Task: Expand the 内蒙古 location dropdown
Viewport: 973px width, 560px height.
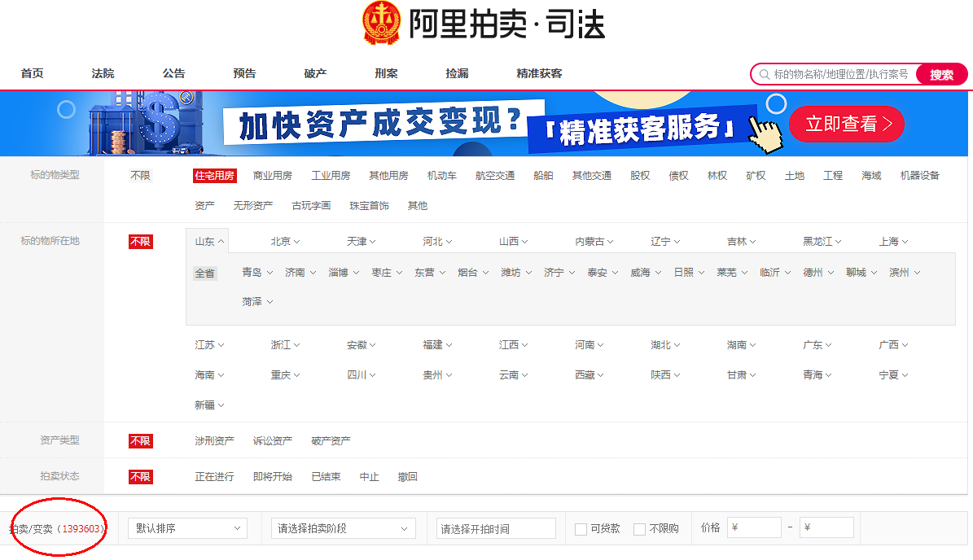Action: pos(594,241)
